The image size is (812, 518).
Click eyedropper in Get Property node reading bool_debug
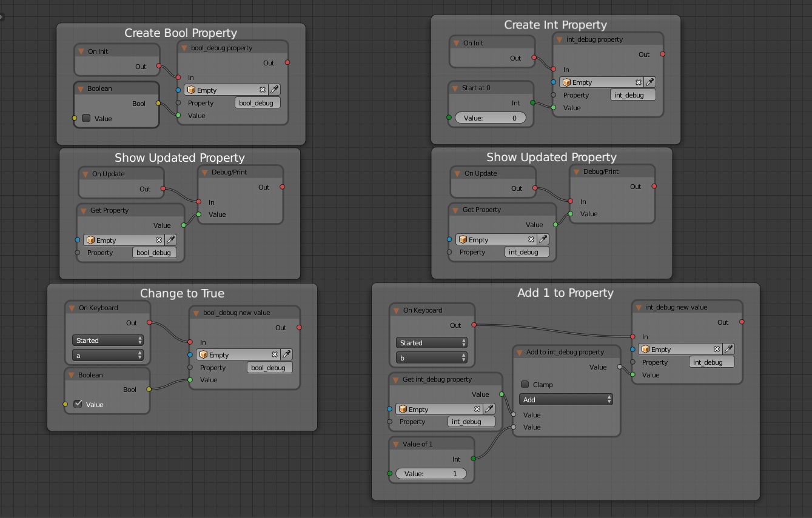(x=171, y=240)
